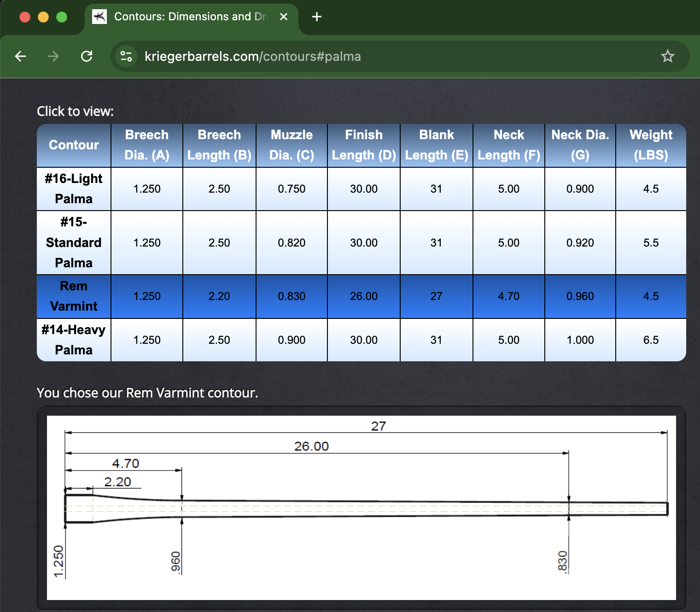Close the Contours tab
The width and height of the screenshot is (700, 612).
click(284, 17)
